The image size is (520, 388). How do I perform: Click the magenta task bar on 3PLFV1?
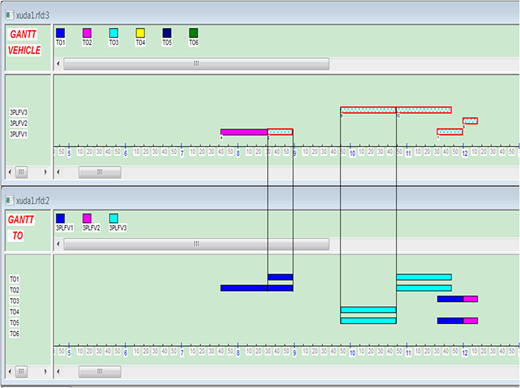tap(244, 132)
